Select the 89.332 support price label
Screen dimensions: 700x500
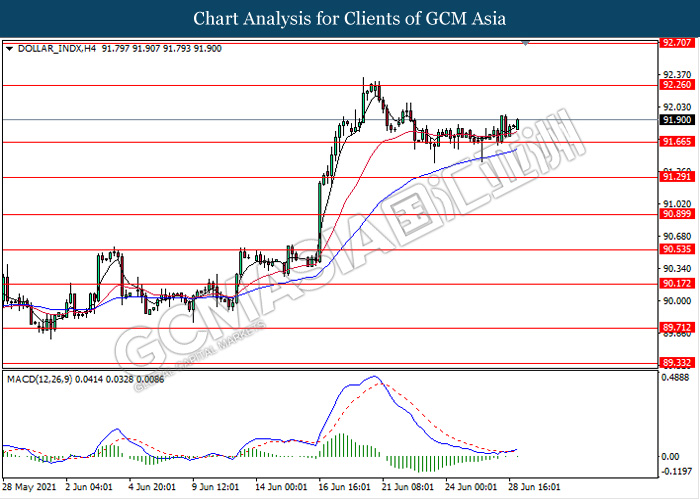point(677,363)
